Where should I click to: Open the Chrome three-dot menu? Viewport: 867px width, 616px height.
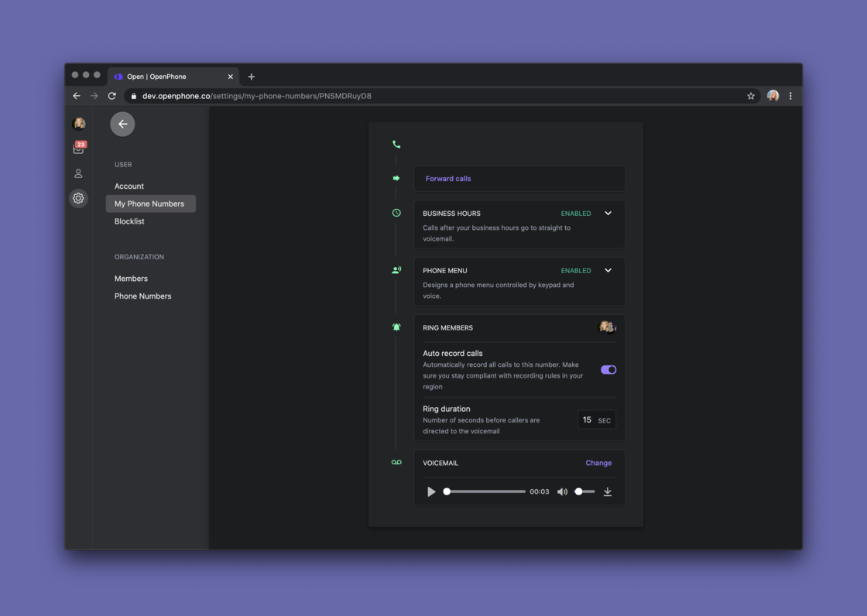(x=790, y=96)
